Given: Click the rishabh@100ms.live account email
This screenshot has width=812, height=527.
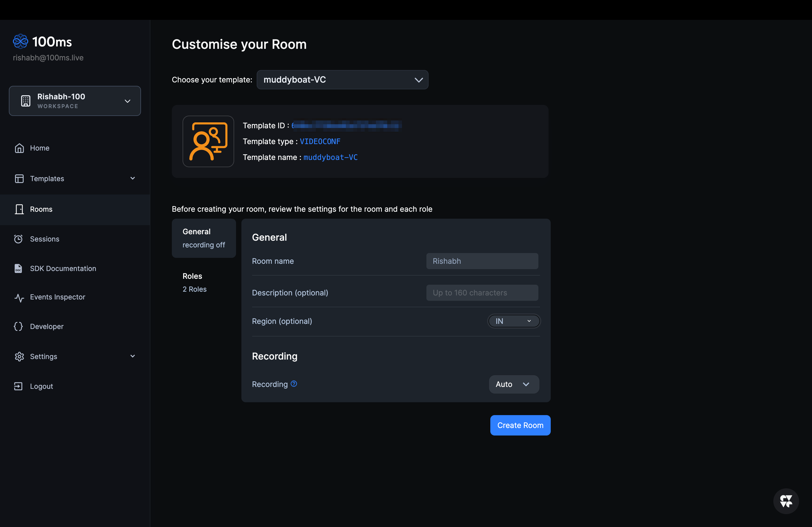Looking at the screenshot, I should click(48, 58).
